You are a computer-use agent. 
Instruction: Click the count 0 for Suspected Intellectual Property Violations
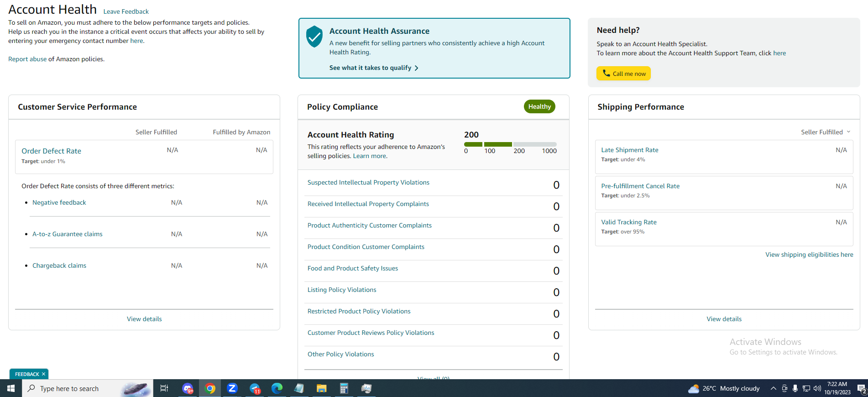tap(556, 185)
